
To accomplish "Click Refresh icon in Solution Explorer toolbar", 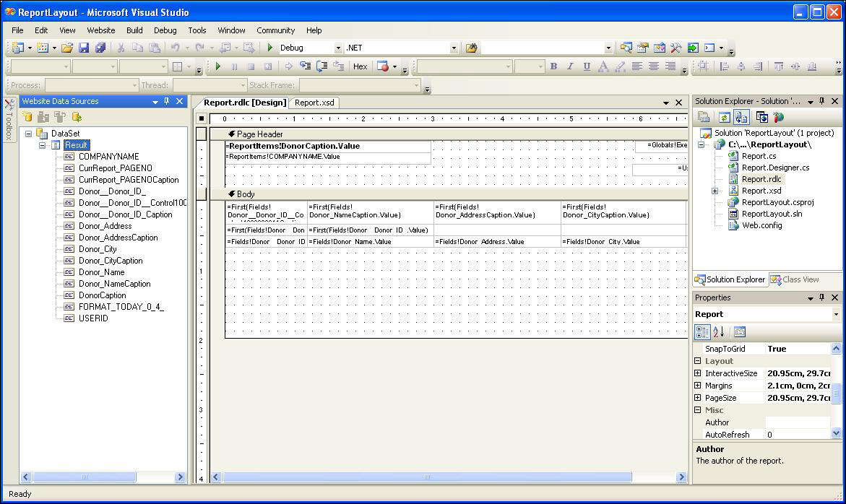I will pos(724,117).
